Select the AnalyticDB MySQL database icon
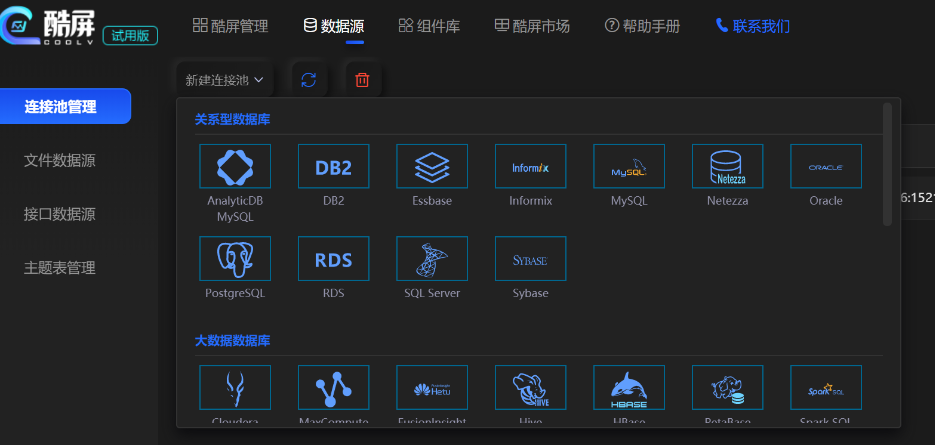Viewport: 935px width, 445px height. pos(235,167)
